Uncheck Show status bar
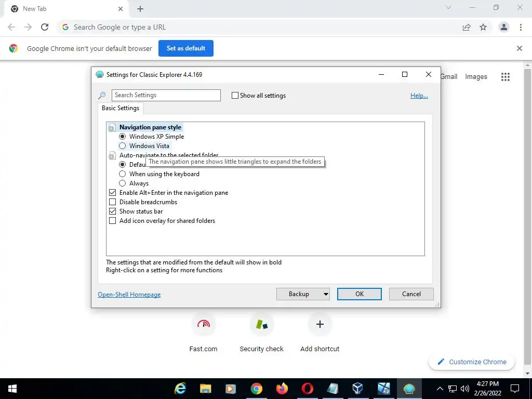 point(113,211)
